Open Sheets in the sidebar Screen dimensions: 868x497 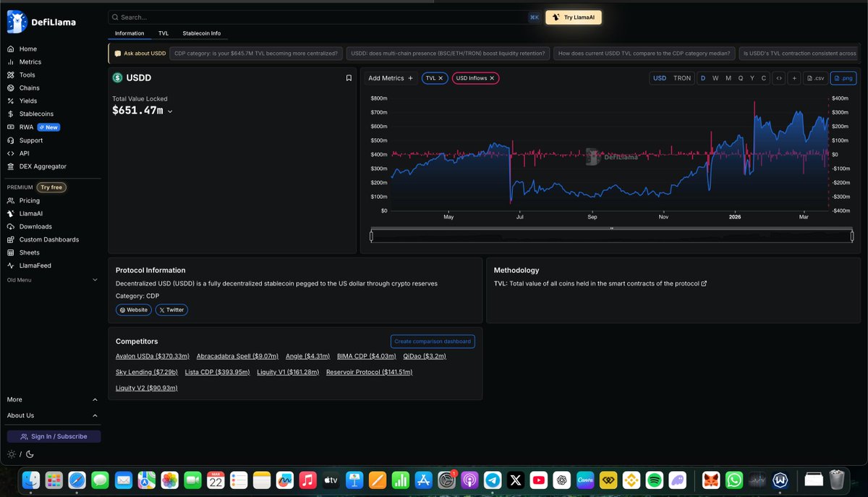point(23,252)
